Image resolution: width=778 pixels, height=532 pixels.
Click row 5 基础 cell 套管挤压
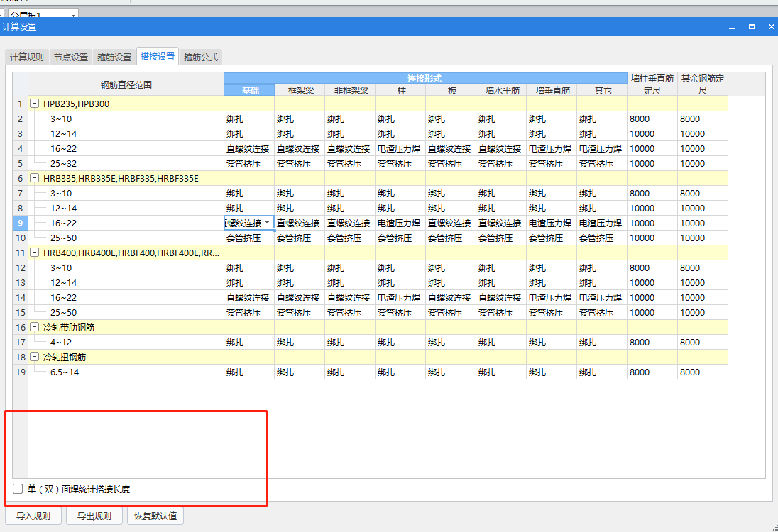[x=249, y=164]
